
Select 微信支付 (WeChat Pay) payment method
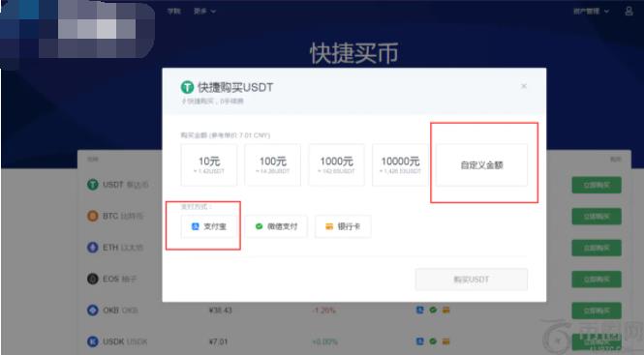(276, 226)
